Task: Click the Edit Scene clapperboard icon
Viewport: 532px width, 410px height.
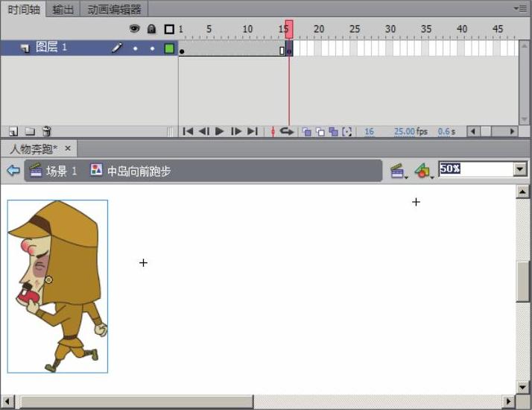Action: pos(399,171)
